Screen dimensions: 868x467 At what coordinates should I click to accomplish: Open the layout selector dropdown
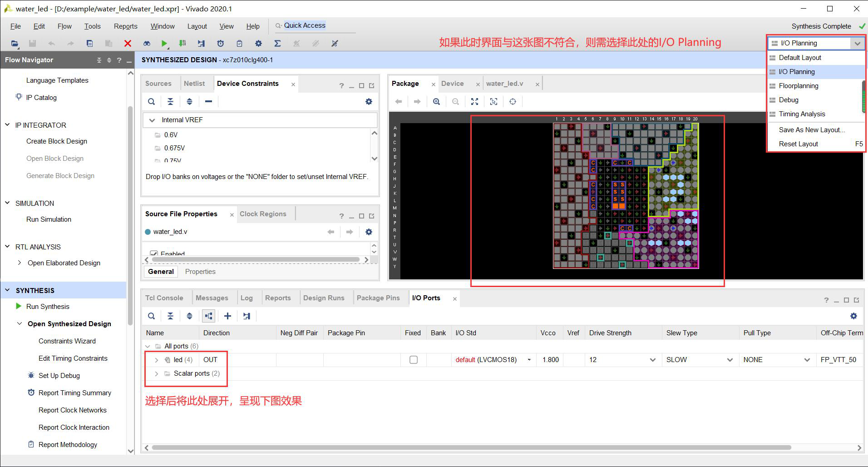pos(857,44)
